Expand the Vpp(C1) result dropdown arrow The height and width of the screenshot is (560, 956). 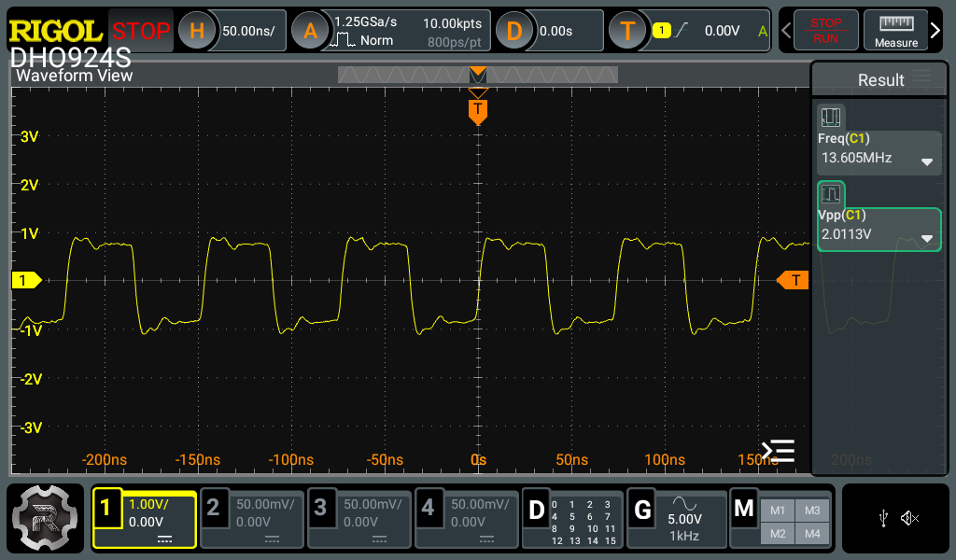click(927, 238)
